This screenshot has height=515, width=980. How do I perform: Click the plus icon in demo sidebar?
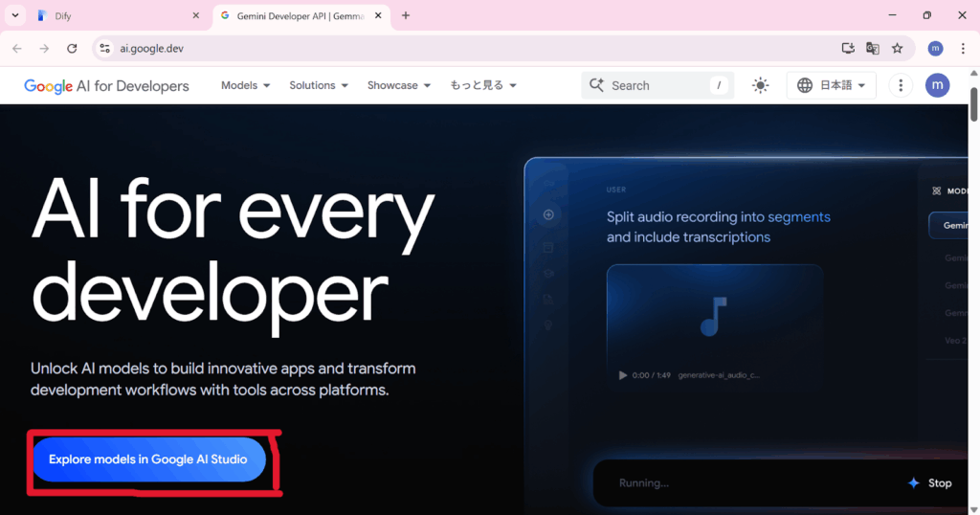pyautogui.click(x=548, y=215)
